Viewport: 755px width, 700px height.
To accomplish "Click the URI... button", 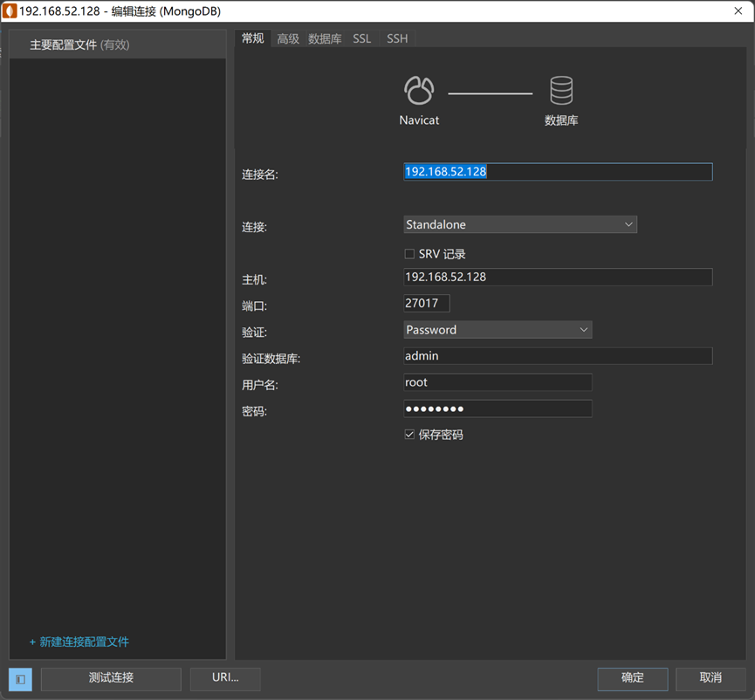I will tap(225, 679).
